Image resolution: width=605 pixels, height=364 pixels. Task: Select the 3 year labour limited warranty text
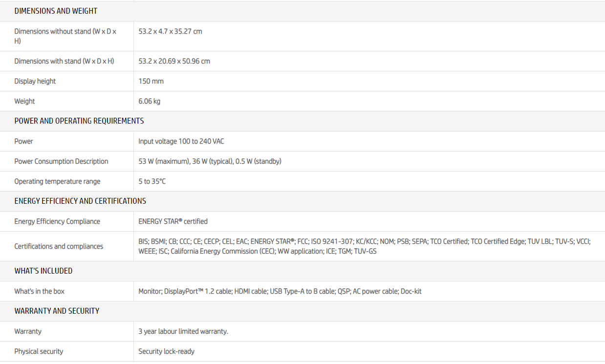click(183, 331)
